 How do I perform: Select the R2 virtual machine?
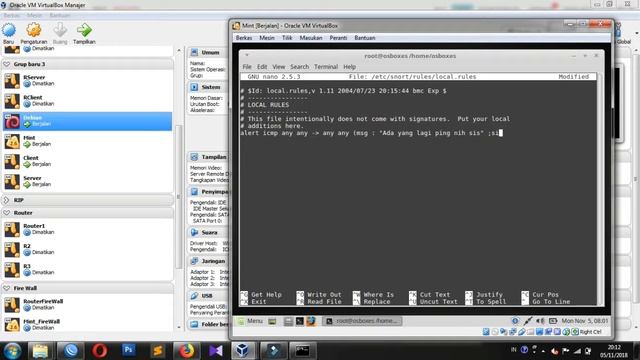87,249
